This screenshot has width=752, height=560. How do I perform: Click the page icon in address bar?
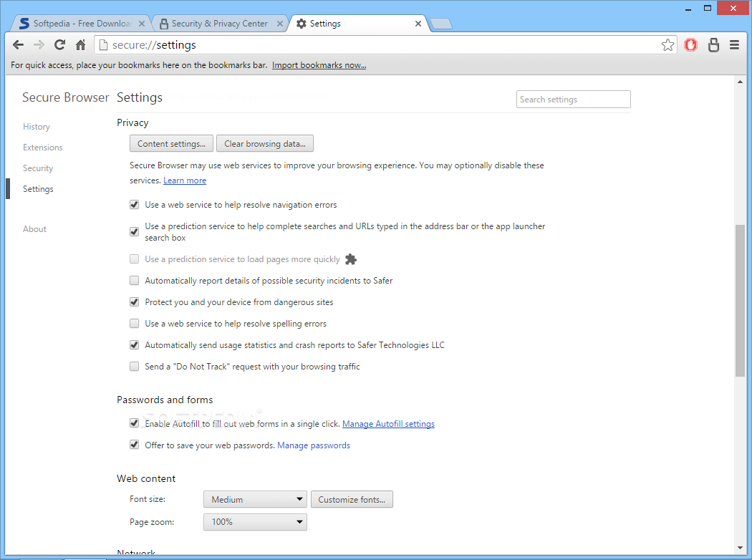103,45
